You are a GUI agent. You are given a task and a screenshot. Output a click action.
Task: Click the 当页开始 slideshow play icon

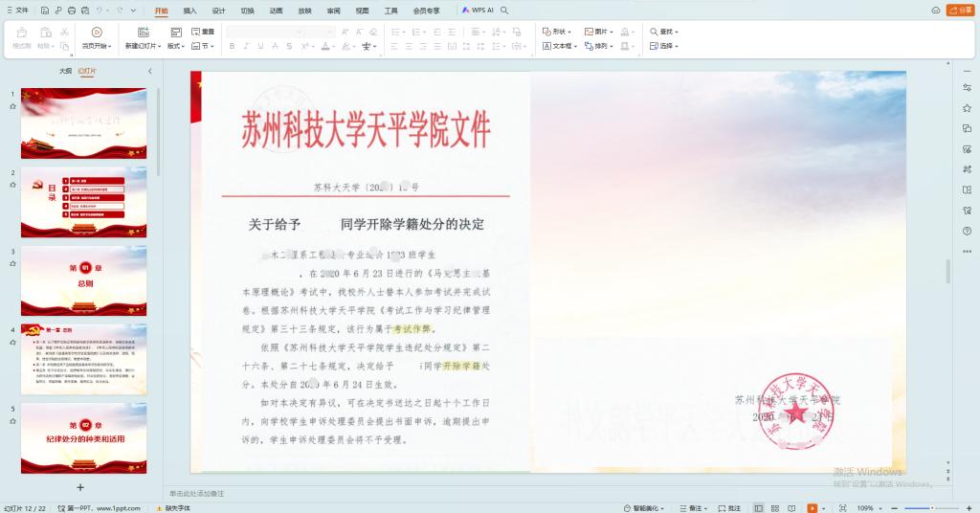pos(96,32)
